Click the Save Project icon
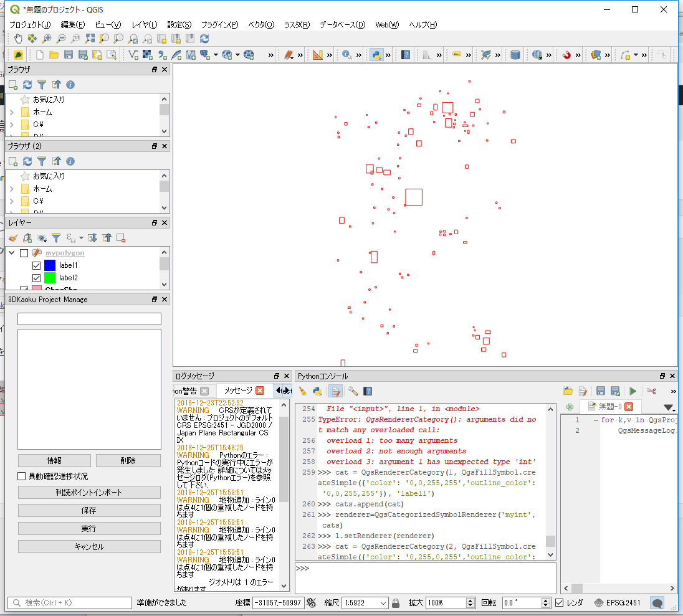The height and width of the screenshot is (616, 683). [x=68, y=55]
